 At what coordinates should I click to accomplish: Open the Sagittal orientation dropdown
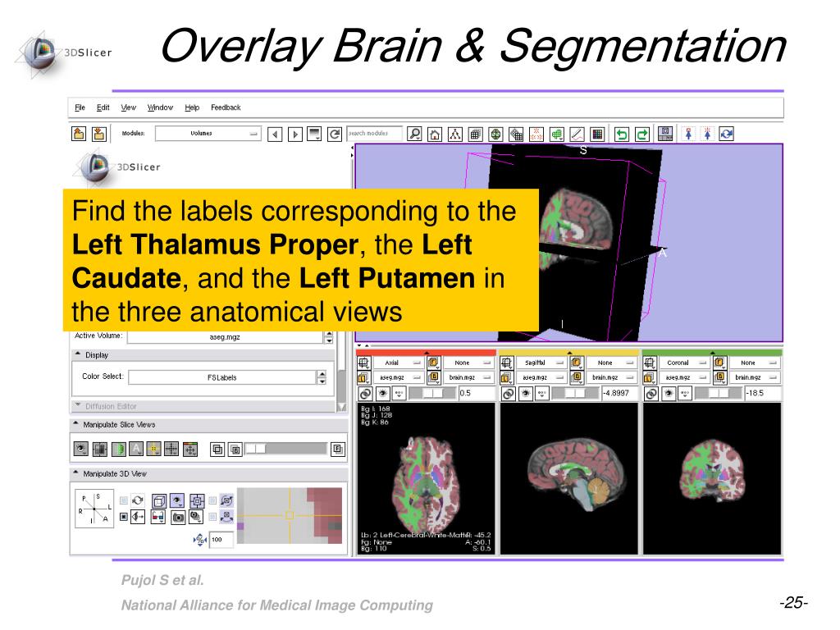point(541,363)
